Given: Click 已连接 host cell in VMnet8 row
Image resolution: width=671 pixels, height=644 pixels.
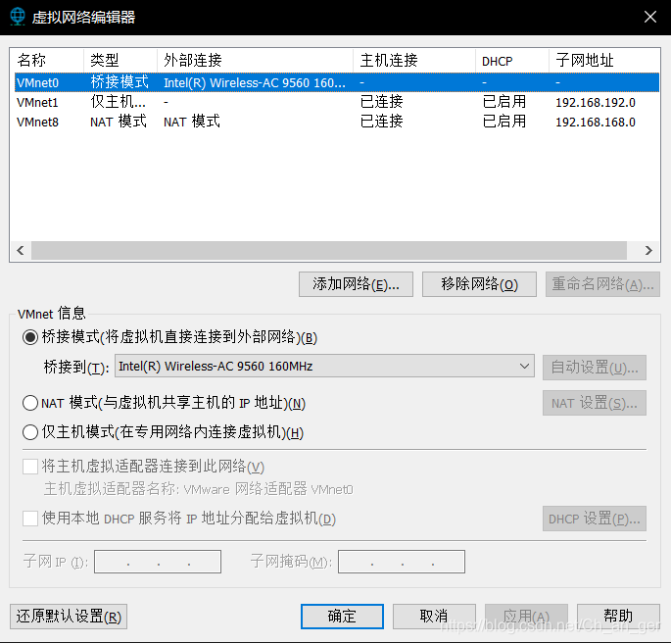Looking at the screenshot, I should (382, 122).
